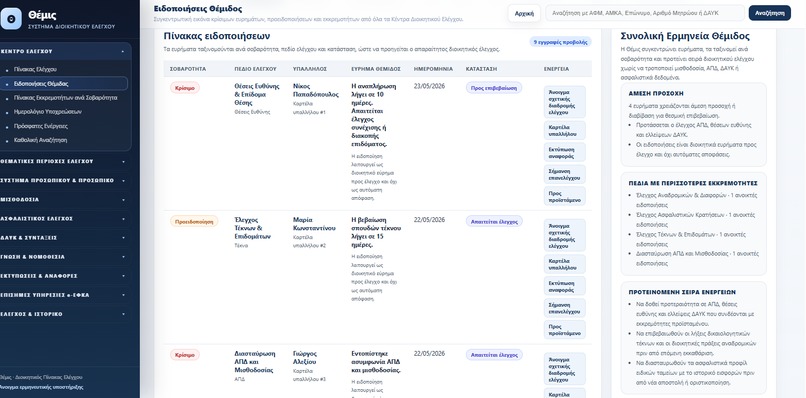The image size is (806, 398).
Task: Click the date 23/05/2026
Action: tap(429, 86)
